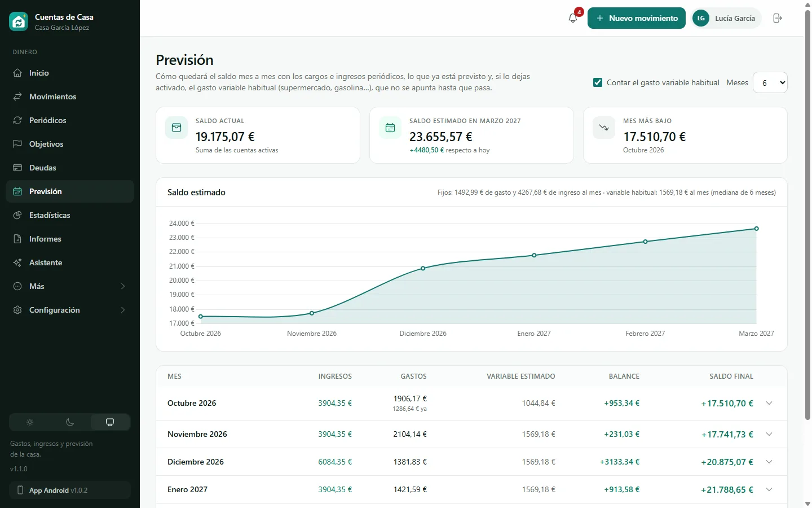Click the Mes más bajo trend icon
The width and height of the screenshot is (812, 508).
pyautogui.click(x=604, y=128)
